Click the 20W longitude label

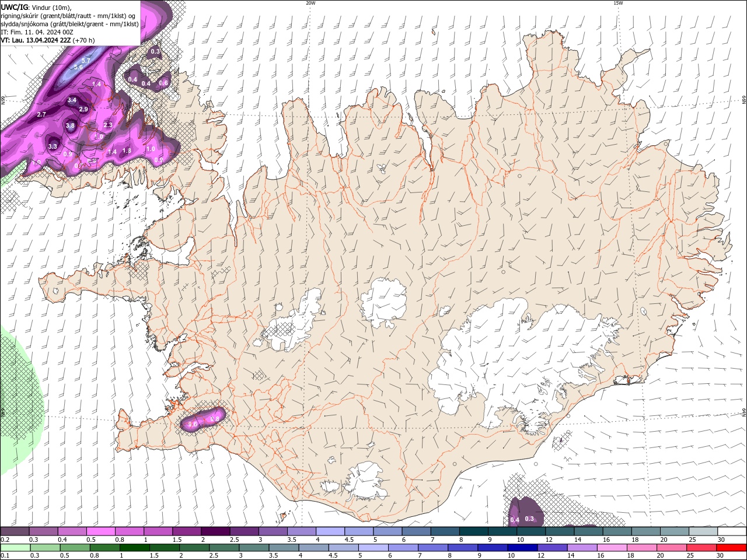click(x=310, y=3)
